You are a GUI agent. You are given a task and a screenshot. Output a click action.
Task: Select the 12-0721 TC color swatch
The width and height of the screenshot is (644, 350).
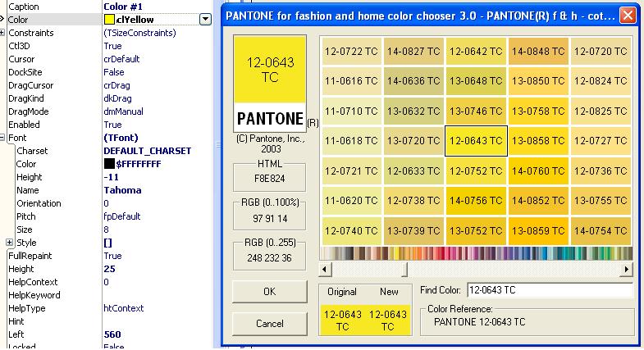pos(352,170)
